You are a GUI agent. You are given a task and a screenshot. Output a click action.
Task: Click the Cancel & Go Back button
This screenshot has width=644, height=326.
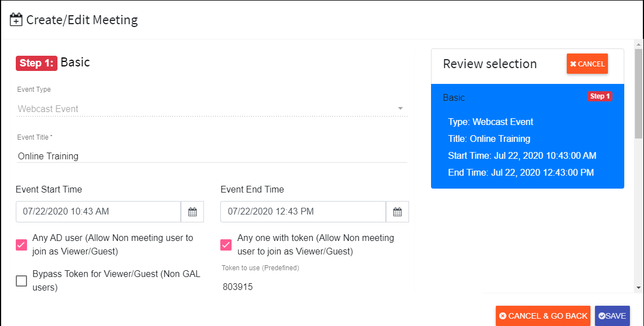point(543,316)
